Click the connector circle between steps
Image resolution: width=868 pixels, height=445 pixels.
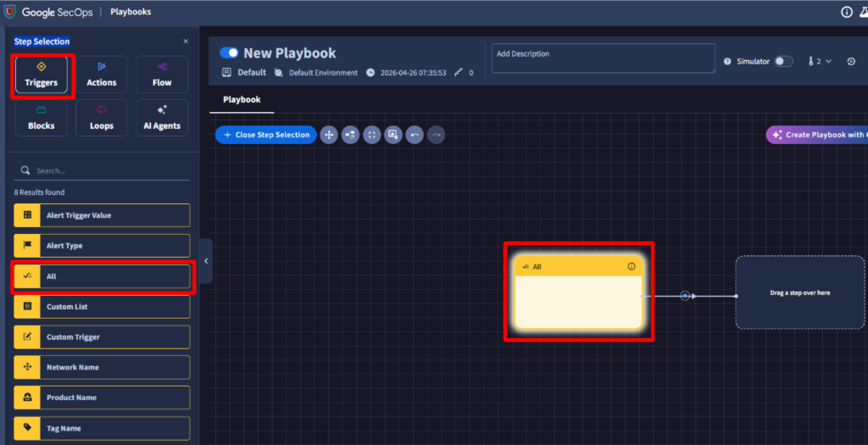click(x=685, y=296)
